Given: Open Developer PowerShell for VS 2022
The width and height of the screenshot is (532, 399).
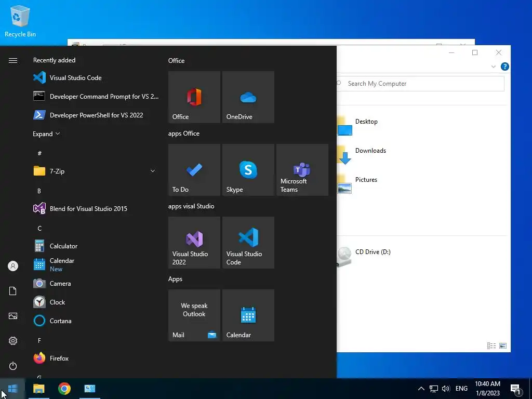Looking at the screenshot, I should coord(95,115).
